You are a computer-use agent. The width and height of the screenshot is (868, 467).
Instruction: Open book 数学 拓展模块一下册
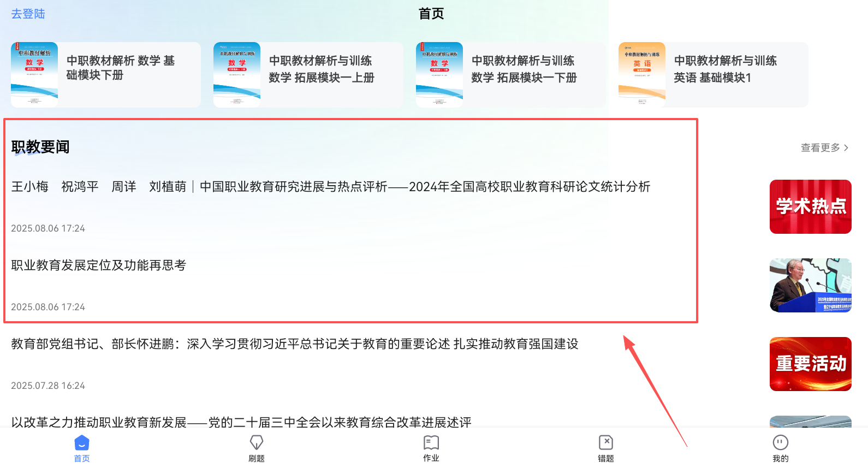511,75
